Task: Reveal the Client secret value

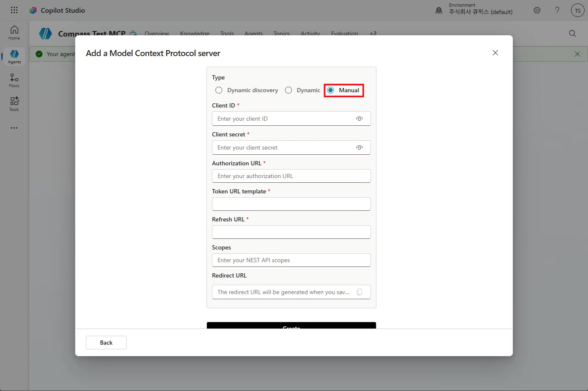Action: (x=359, y=147)
